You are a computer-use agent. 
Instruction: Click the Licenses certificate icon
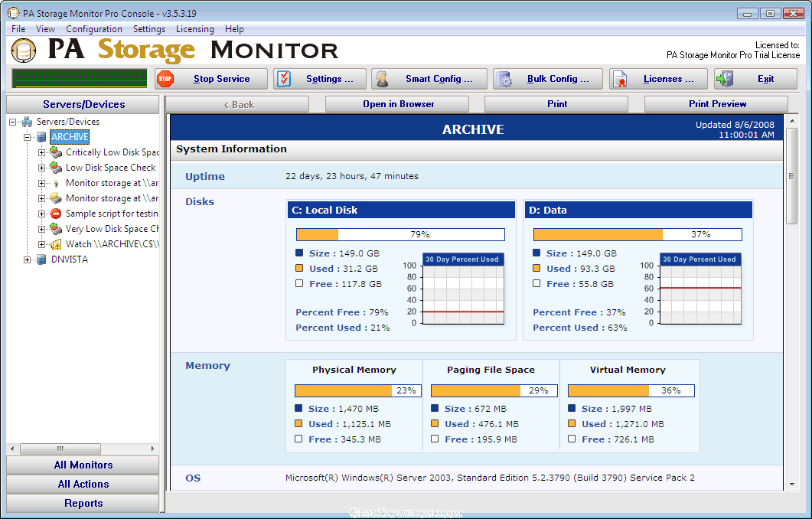(620, 79)
